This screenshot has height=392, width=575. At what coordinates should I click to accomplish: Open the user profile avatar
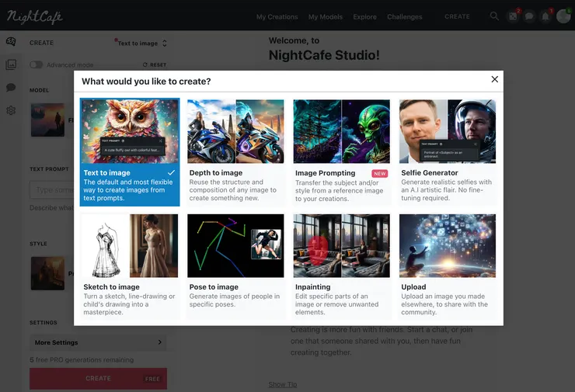(x=563, y=16)
